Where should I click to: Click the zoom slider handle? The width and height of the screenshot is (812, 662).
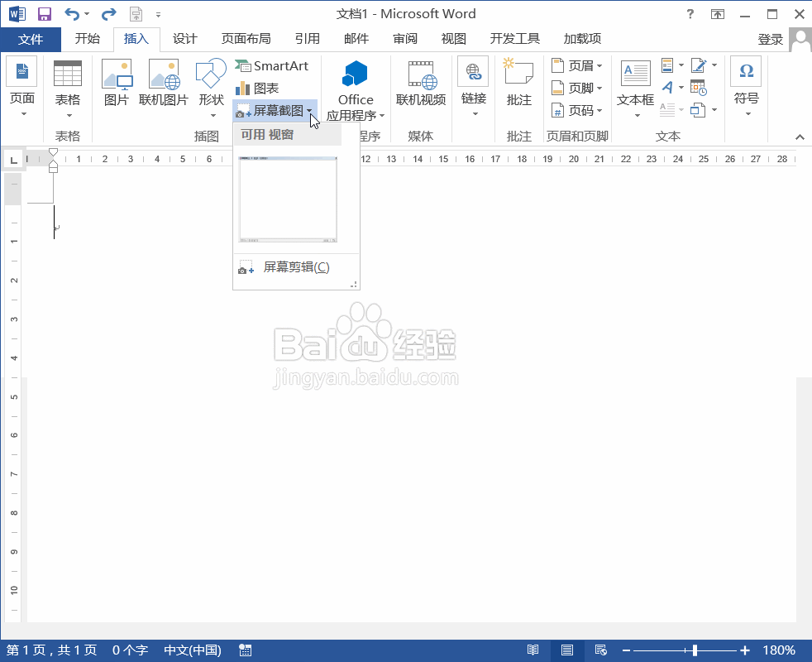coord(695,650)
